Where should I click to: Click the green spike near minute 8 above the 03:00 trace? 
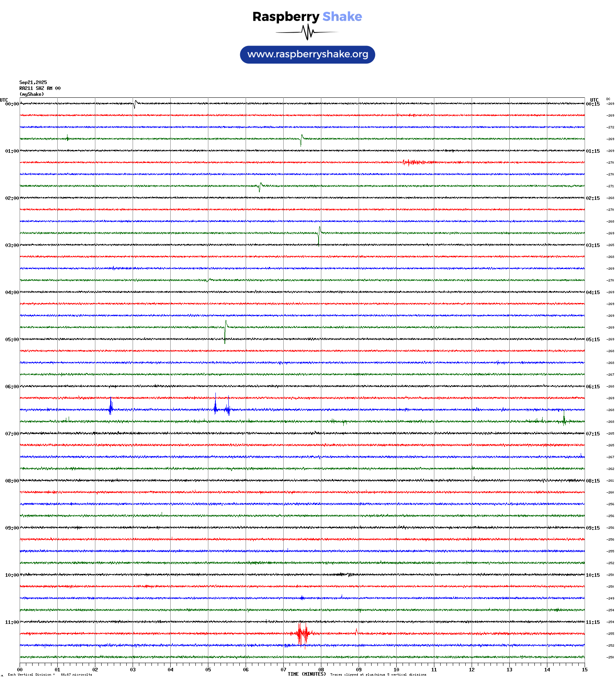(319, 234)
